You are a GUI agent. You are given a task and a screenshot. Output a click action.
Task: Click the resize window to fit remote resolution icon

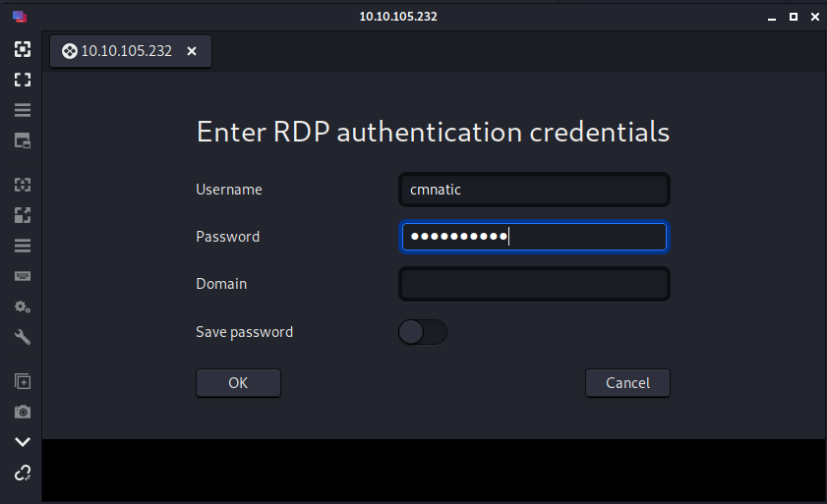(x=23, y=49)
